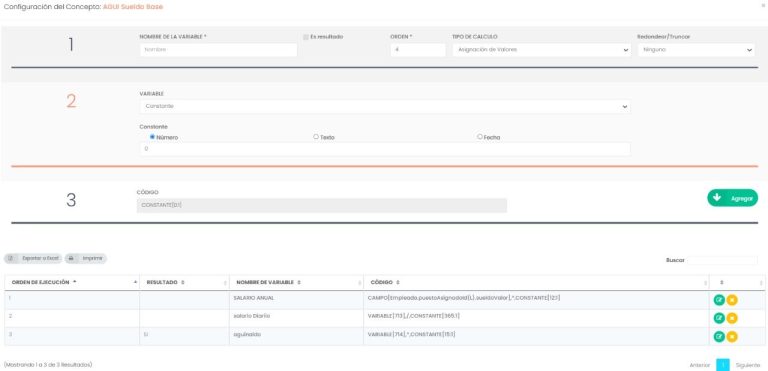Screen dimensions: 768x371
Task: Click the VARIABLE[713] code cell
Action: coord(536,318)
